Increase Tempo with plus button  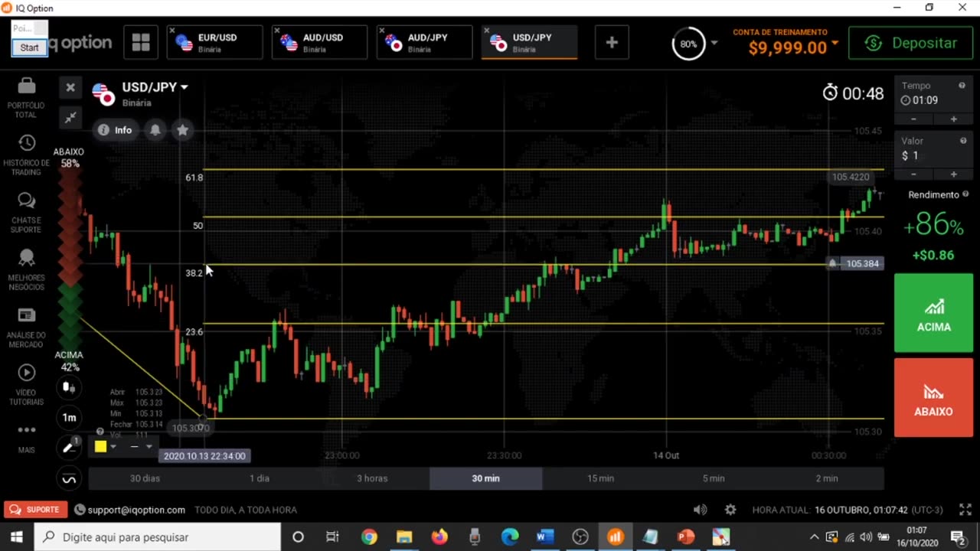[x=953, y=119]
